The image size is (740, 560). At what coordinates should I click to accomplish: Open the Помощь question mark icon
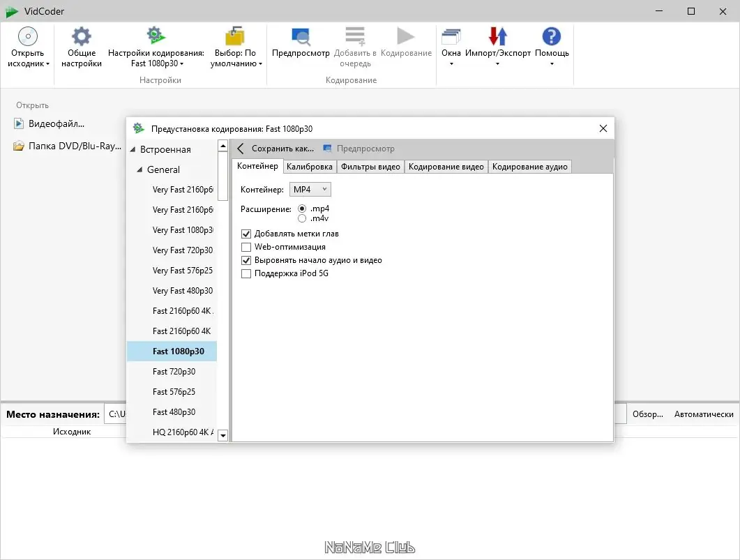(551, 36)
